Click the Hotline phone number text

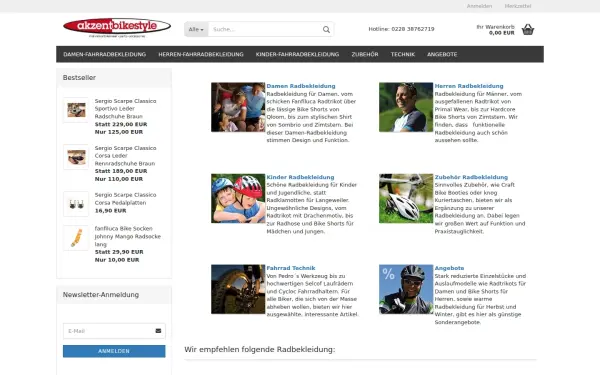point(401,29)
